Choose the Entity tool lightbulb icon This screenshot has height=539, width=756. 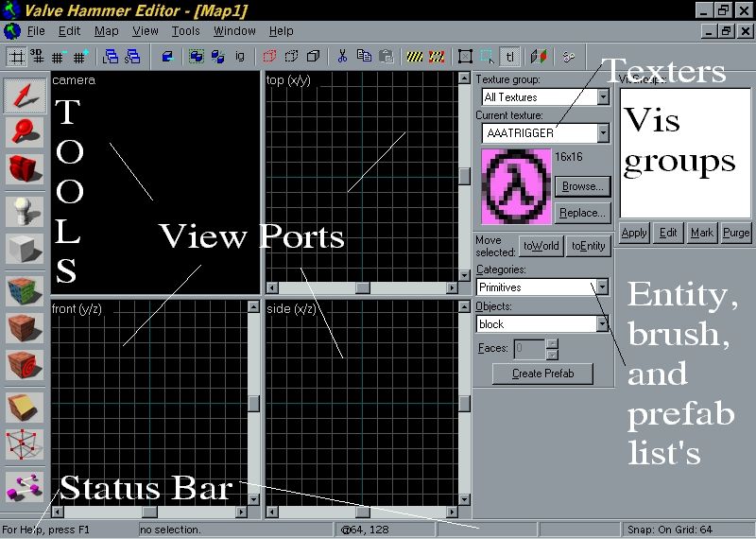[25, 212]
